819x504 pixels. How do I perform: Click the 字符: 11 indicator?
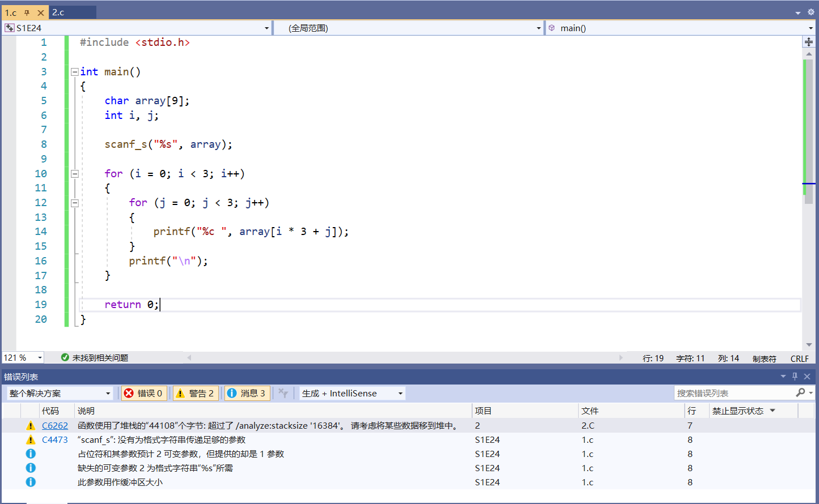(x=690, y=358)
